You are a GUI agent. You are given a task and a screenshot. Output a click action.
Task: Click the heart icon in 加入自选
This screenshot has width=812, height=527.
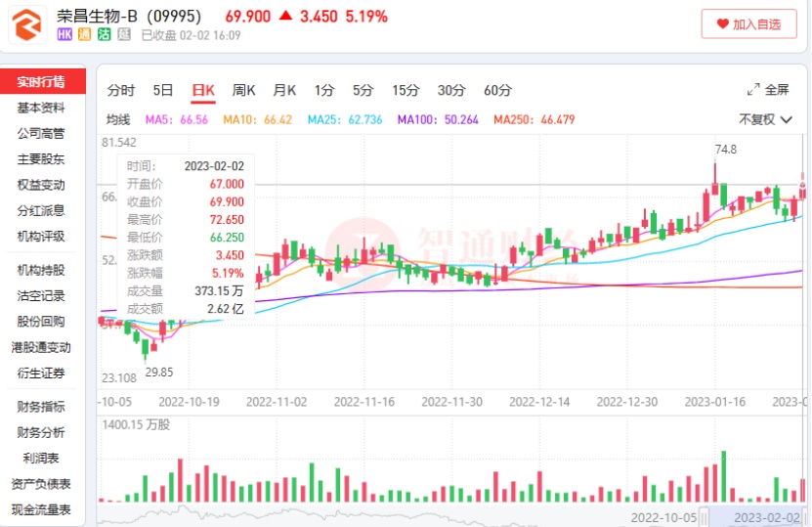coord(723,24)
